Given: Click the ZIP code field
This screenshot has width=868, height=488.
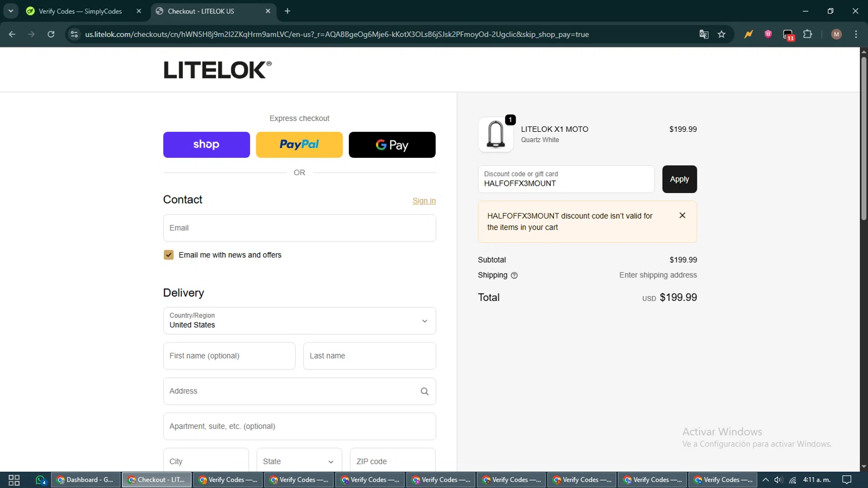Looking at the screenshot, I should 392,461.
